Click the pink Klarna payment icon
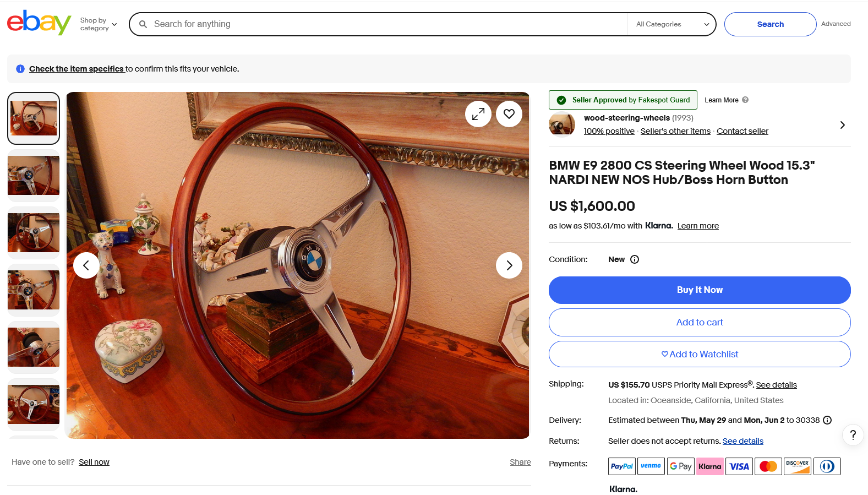The image size is (868, 495). pos(710,466)
